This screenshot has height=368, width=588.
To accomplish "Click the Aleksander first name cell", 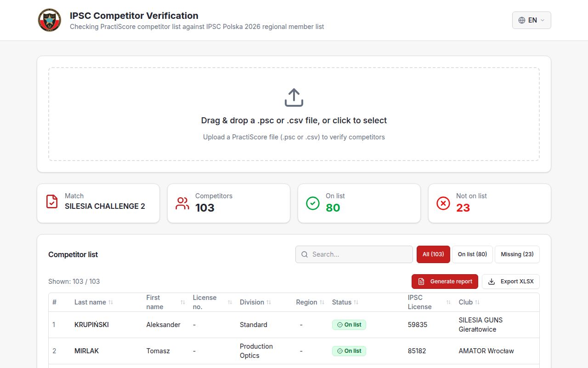I will (x=163, y=325).
